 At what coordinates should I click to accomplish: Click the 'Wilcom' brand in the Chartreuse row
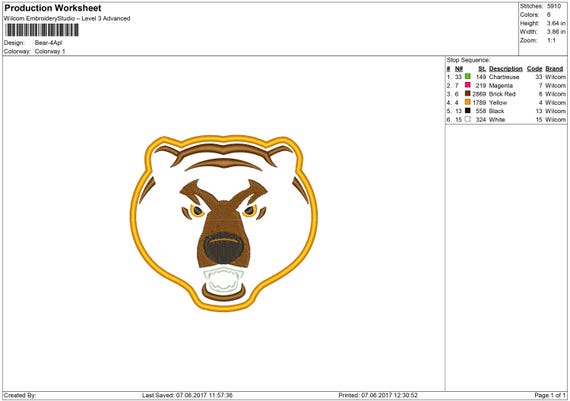tap(555, 77)
